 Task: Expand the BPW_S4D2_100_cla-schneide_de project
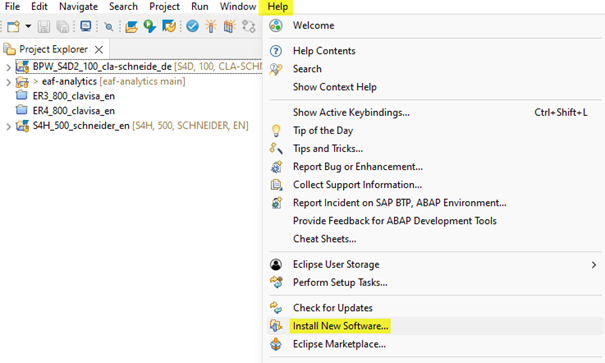pos(8,67)
